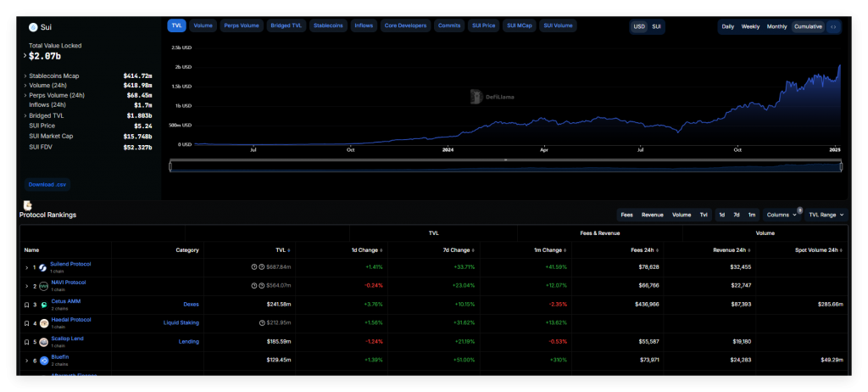
Task: Toggle the Perps Volume chart series
Action: tap(242, 25)
